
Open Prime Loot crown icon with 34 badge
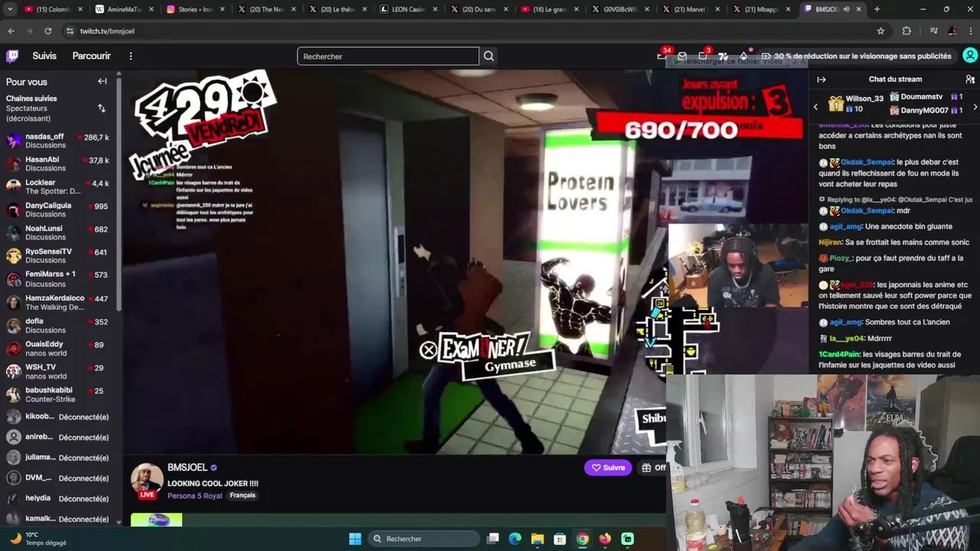click(x=663, y=55)
